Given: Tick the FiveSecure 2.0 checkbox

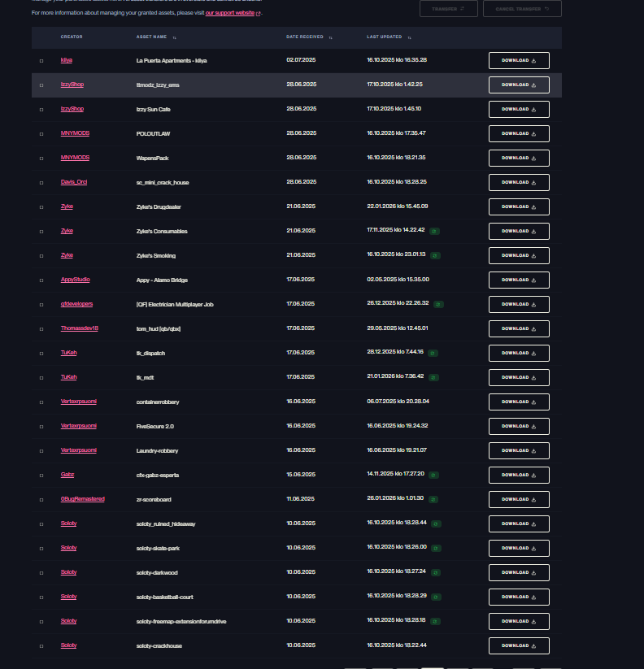Looking at the screenshot, I should [41, 426].
